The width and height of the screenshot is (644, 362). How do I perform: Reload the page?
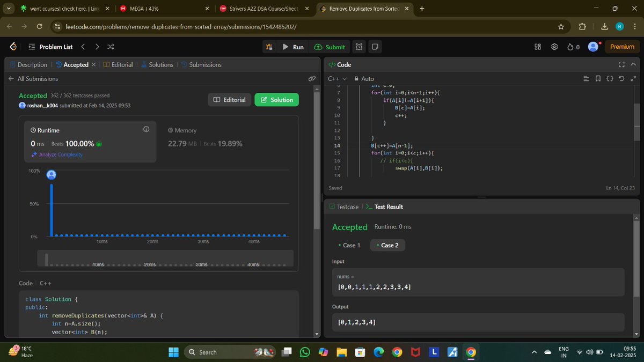39,26
